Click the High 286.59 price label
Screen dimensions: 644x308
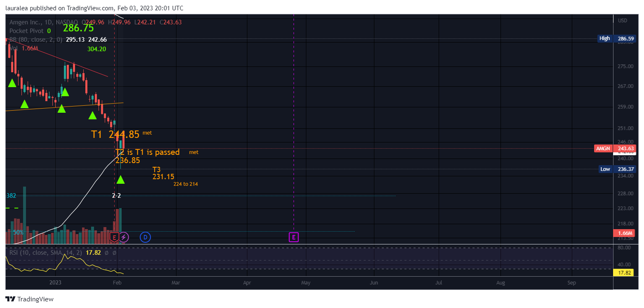pos(617,38)
